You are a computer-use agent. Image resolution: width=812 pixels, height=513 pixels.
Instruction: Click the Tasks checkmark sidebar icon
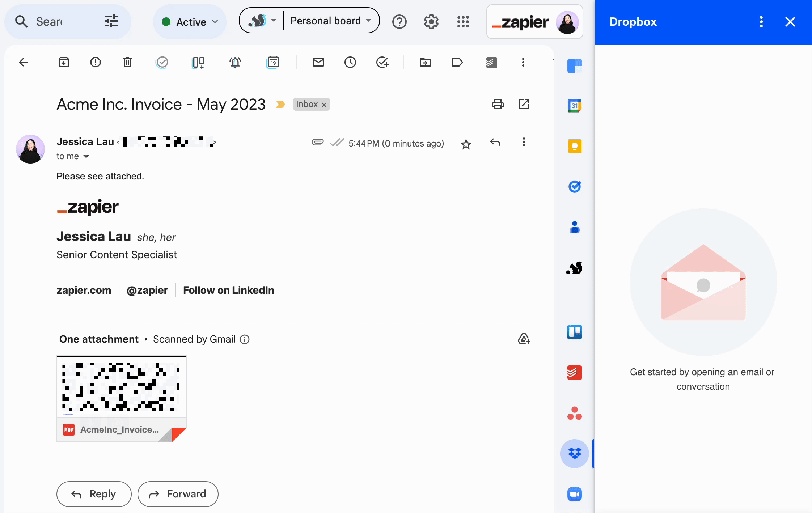(x=574, y=187)
